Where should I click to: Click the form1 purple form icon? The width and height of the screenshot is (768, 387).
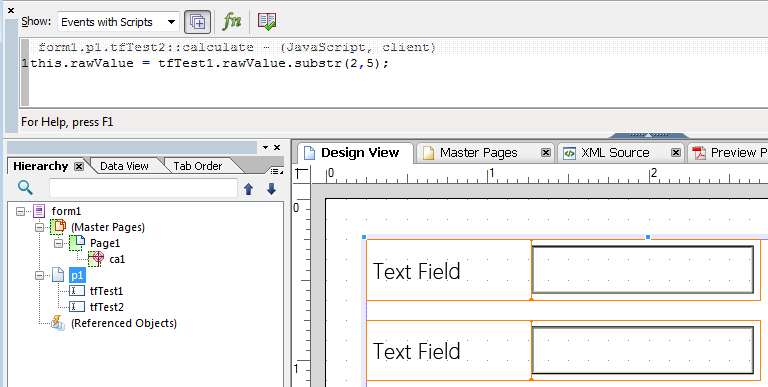(39, 211)
